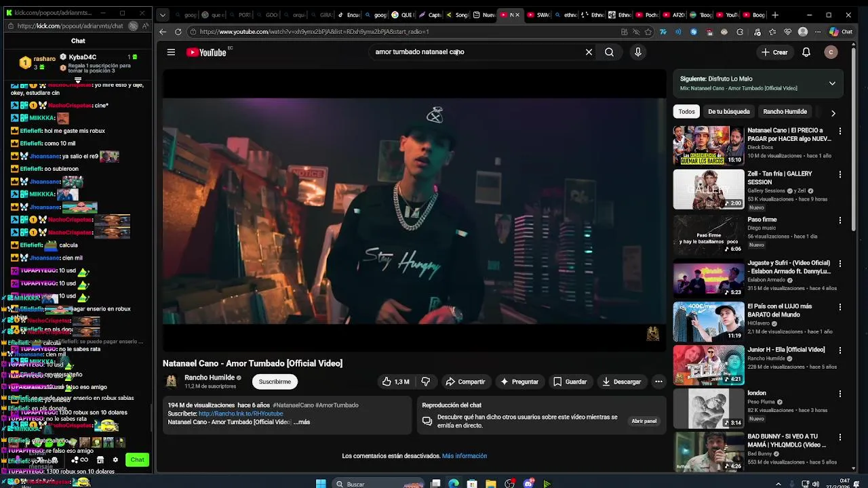Show next filter chips with arrow
868x488 pixels.
[833, 113]
